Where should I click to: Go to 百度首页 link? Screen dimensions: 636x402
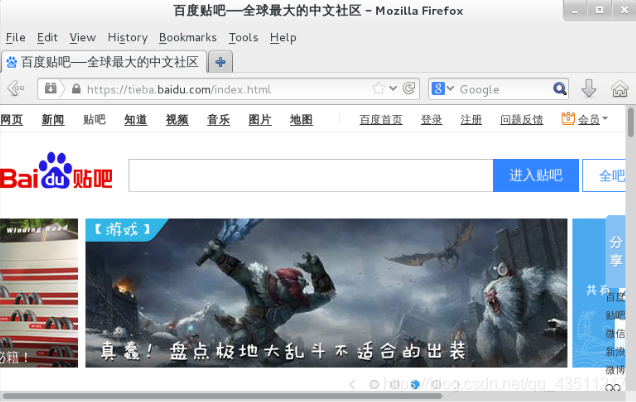point(381,120)
